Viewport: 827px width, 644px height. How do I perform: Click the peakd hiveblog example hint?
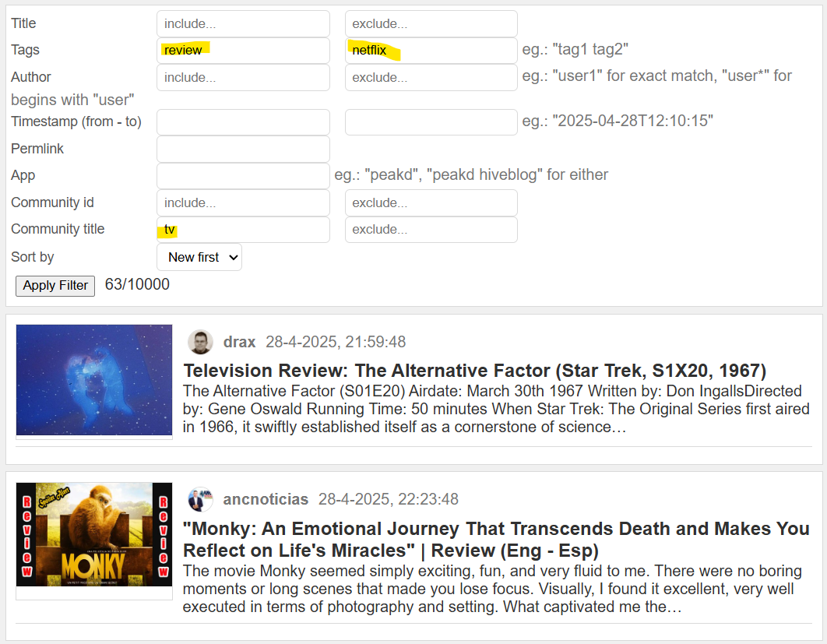click(x=472, y=174)
